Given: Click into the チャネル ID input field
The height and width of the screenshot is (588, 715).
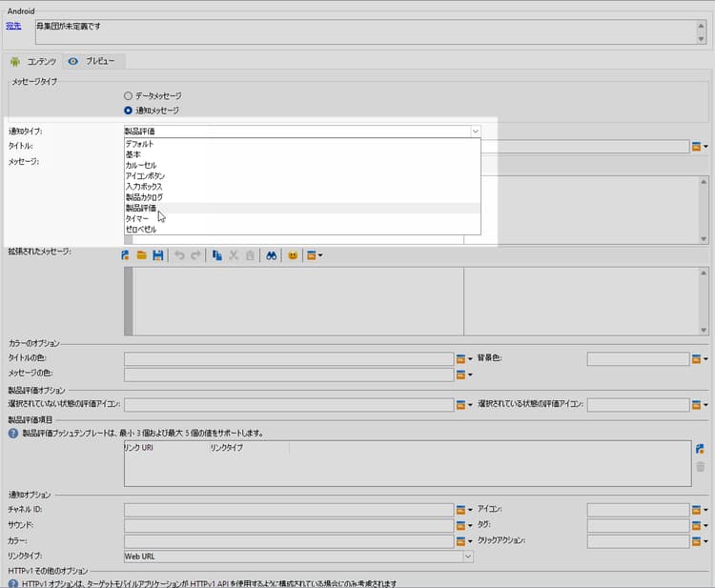Looking at the screenshot, I should pos(289,510).
